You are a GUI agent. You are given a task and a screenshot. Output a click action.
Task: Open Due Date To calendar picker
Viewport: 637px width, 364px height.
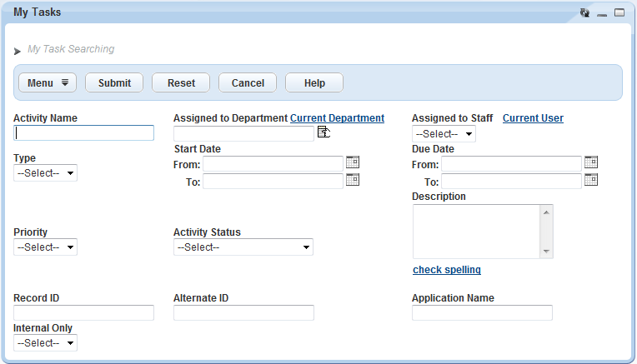[591, 180]
